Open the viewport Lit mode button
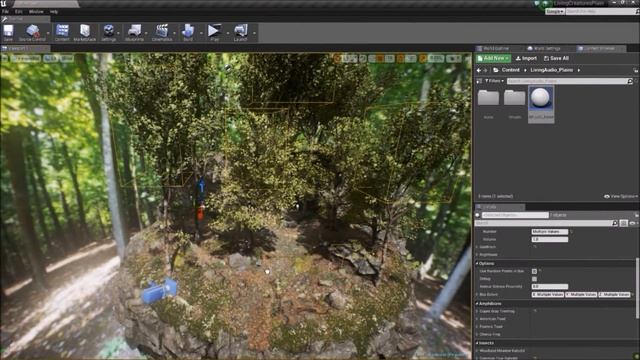This screenshot has height=360, width=640. click(x=51, y=59)
